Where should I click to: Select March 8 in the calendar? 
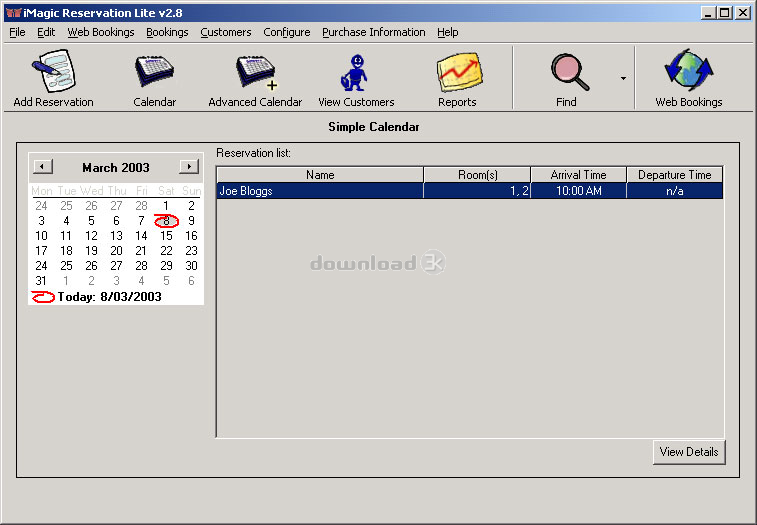click(167, 221)
